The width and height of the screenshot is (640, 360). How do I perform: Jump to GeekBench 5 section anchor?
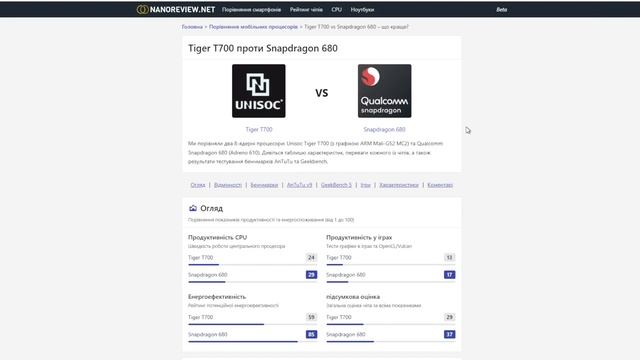click(x=336, y=185)
